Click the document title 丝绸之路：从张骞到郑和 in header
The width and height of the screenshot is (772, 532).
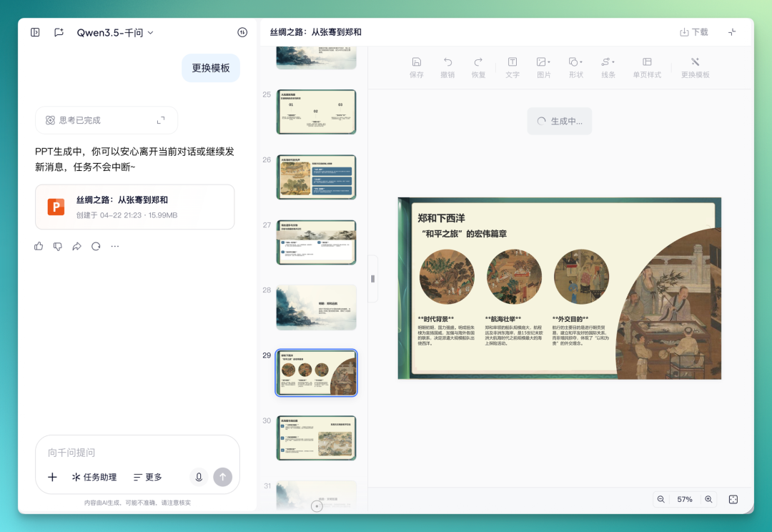coord(316,32)
